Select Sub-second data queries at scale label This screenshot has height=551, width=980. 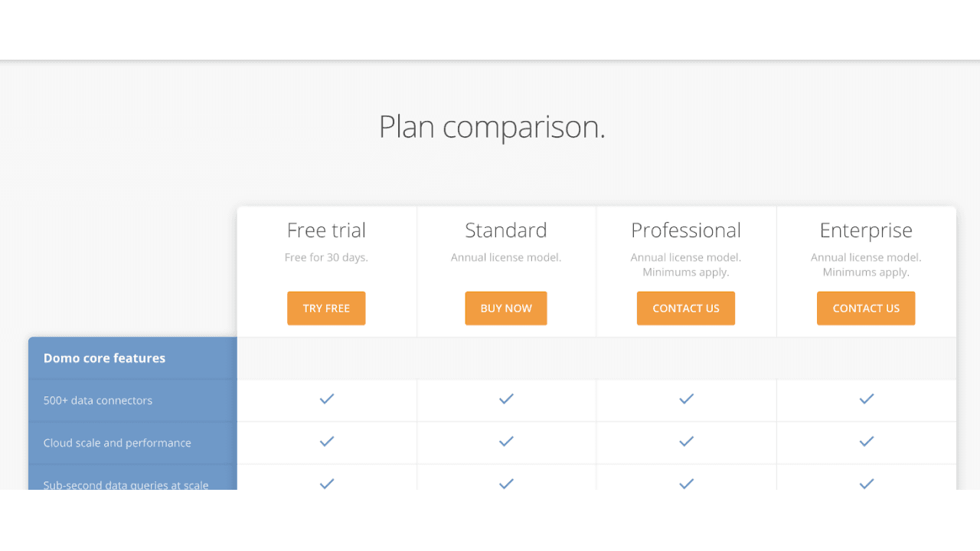coord(126,484)
